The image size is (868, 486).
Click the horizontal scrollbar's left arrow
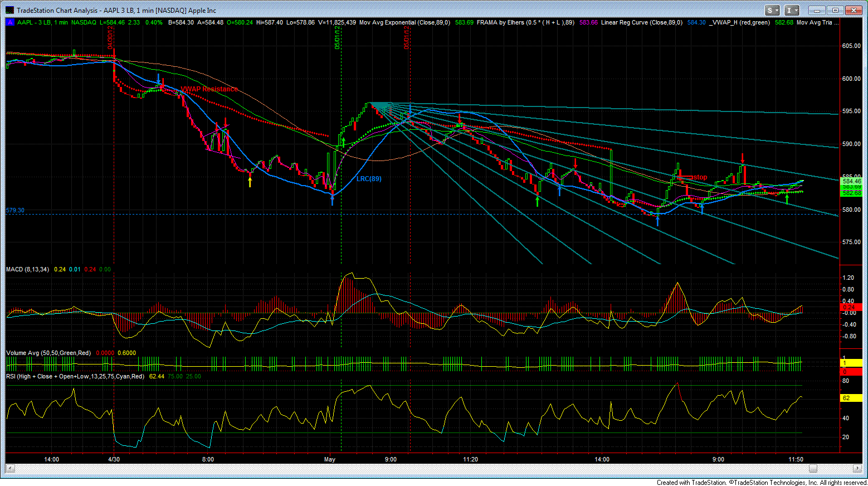[x=10, y=468]
